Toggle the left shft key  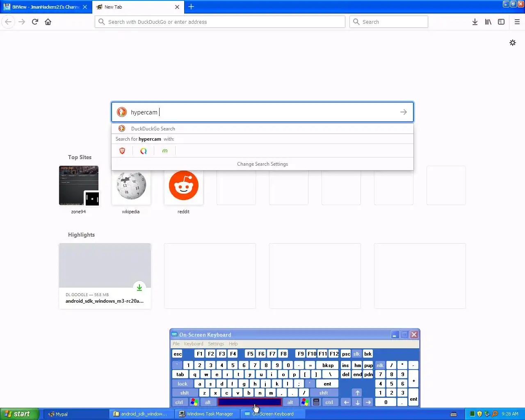click(x=185, y=393)
